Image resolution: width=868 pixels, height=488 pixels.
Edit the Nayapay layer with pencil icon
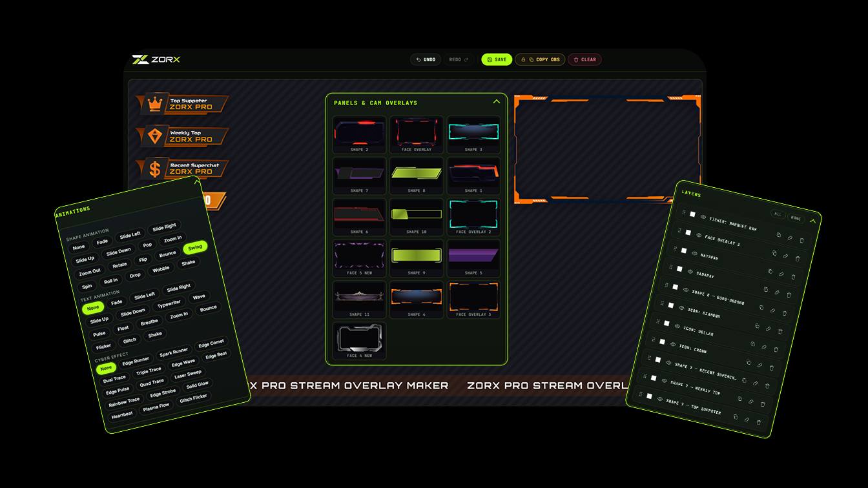coord(781,274)
